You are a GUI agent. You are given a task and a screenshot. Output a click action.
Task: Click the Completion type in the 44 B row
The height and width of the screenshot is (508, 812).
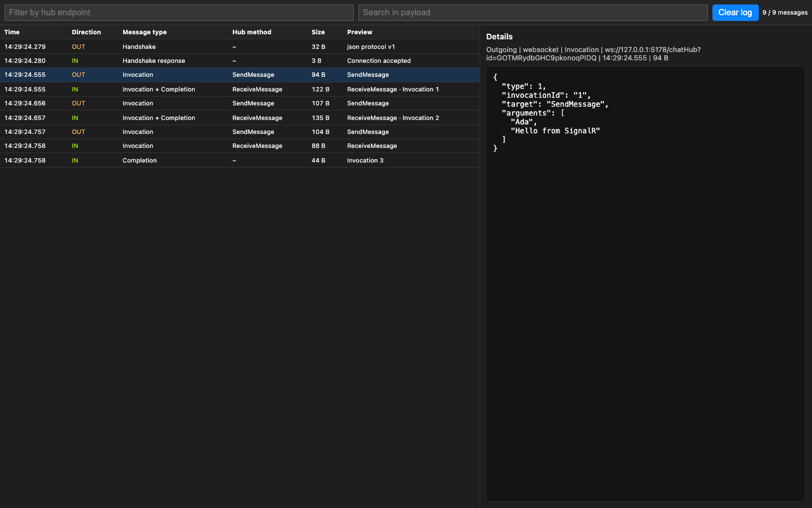140,161
